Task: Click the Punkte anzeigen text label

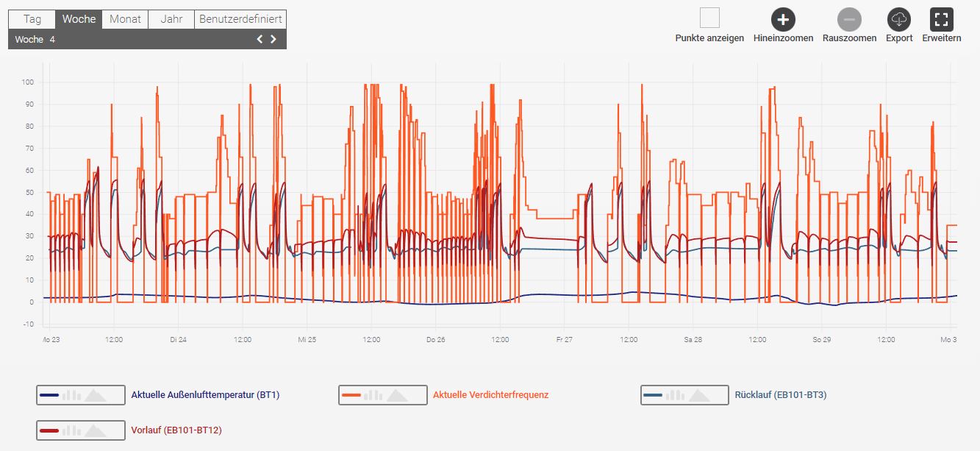Action: (709, 38)
